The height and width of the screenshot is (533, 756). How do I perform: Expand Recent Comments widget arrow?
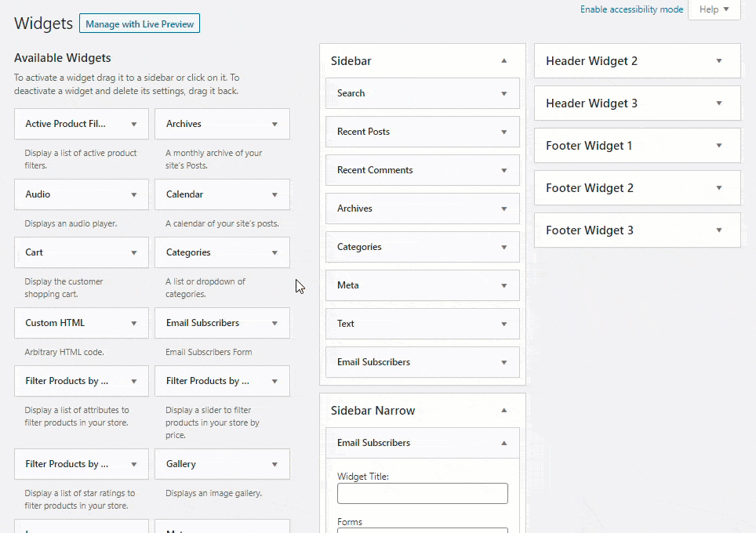(503, 170)
